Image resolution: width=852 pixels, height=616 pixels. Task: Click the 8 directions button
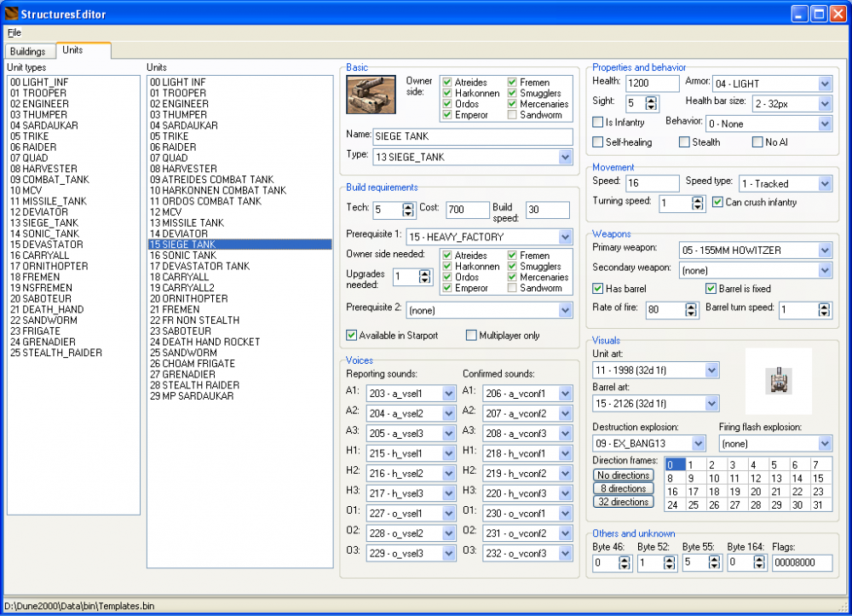(x=623, y=489)
